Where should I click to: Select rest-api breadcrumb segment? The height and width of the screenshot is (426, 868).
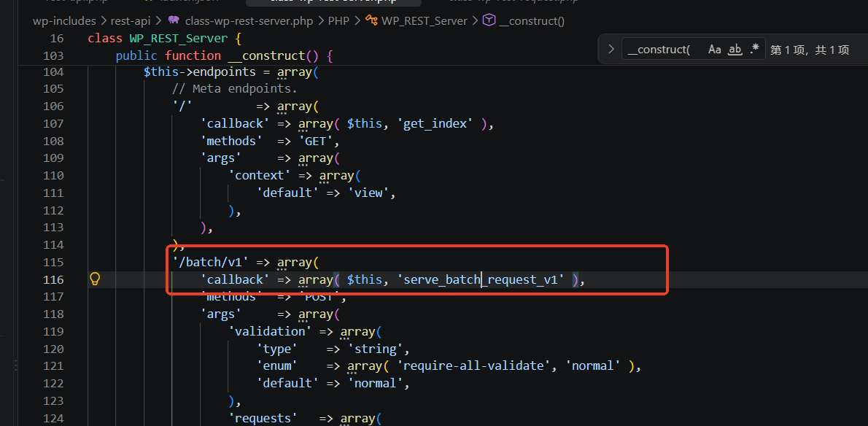pos(132,21)
